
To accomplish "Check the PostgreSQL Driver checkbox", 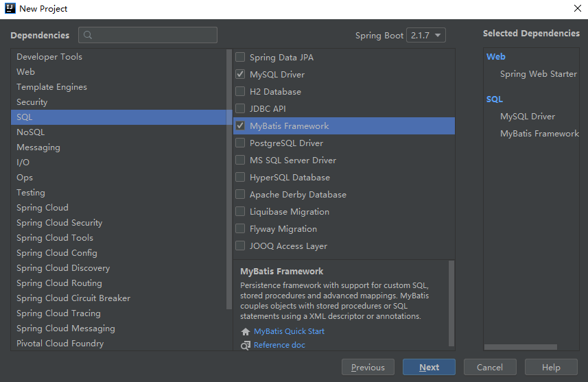I will [x=240, y=143].
